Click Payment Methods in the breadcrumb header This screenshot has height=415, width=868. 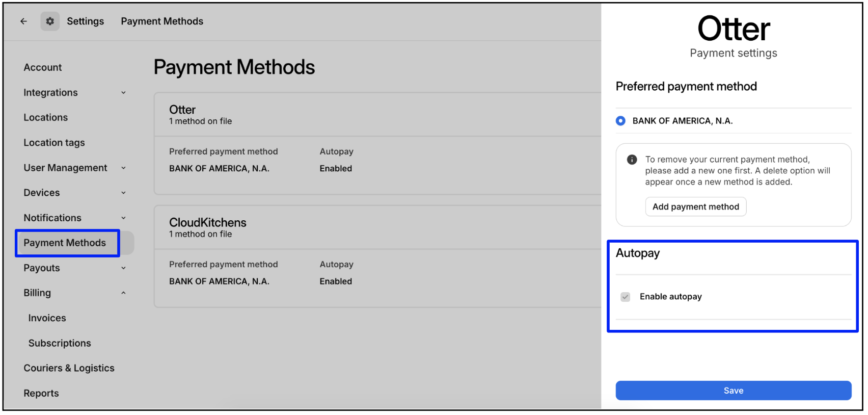162,21
